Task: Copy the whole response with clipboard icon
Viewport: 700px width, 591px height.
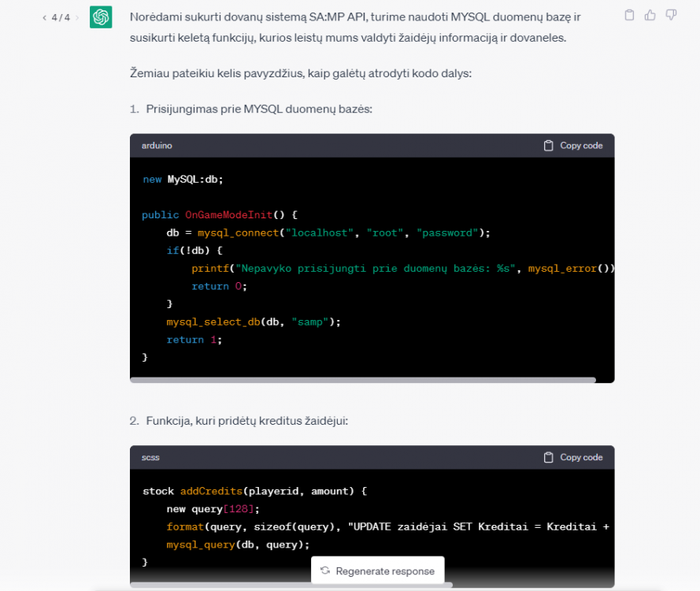Action: tap(629, 15)
